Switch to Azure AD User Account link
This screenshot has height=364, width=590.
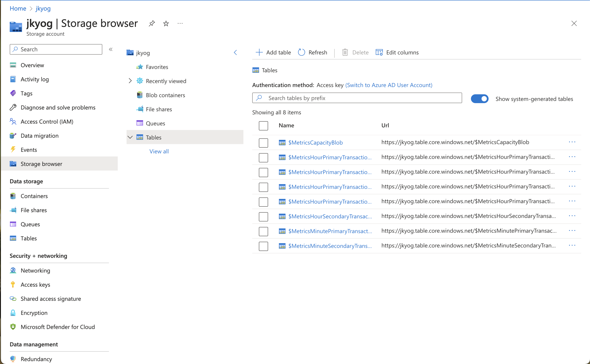389,85
